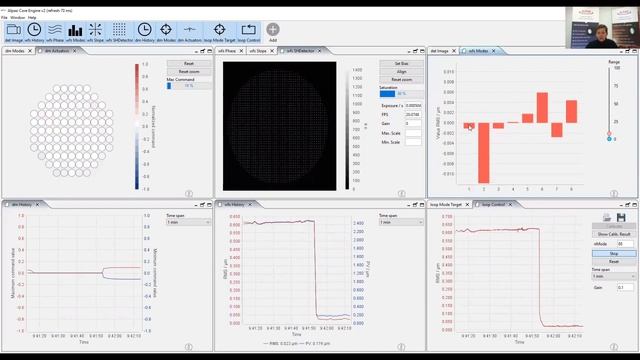Click info icon in dm History panel
Viewport: 640px width, 360px height.
point(189,347)
